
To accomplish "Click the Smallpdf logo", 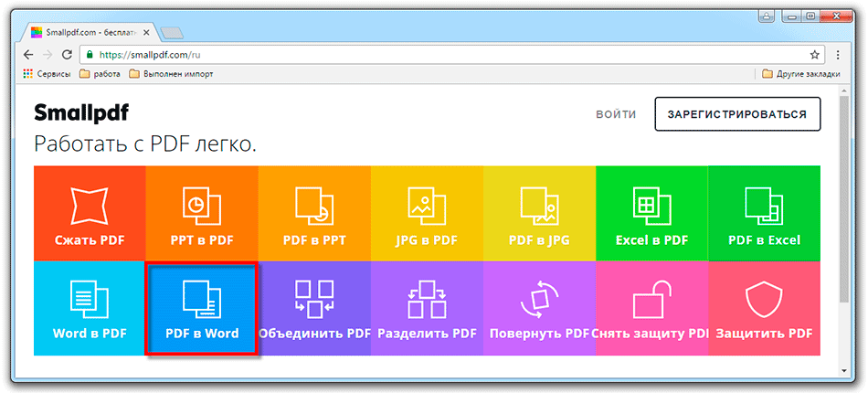I will pyautogui.click(x=81, y=112).
